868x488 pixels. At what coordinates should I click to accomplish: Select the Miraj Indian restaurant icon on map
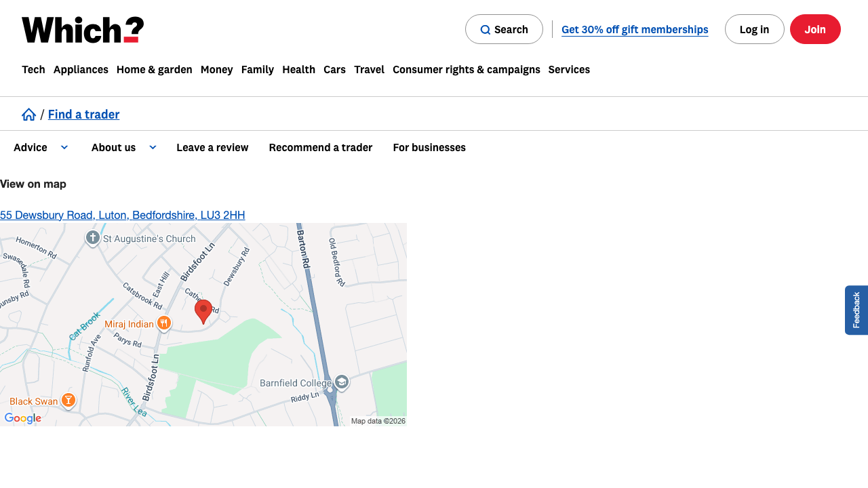tap(163, 323)
